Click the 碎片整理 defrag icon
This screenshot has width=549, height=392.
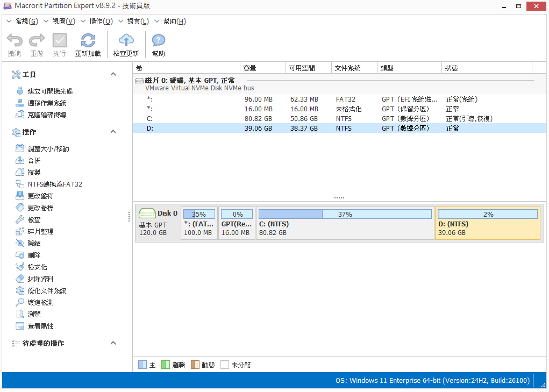click(20, 231)
